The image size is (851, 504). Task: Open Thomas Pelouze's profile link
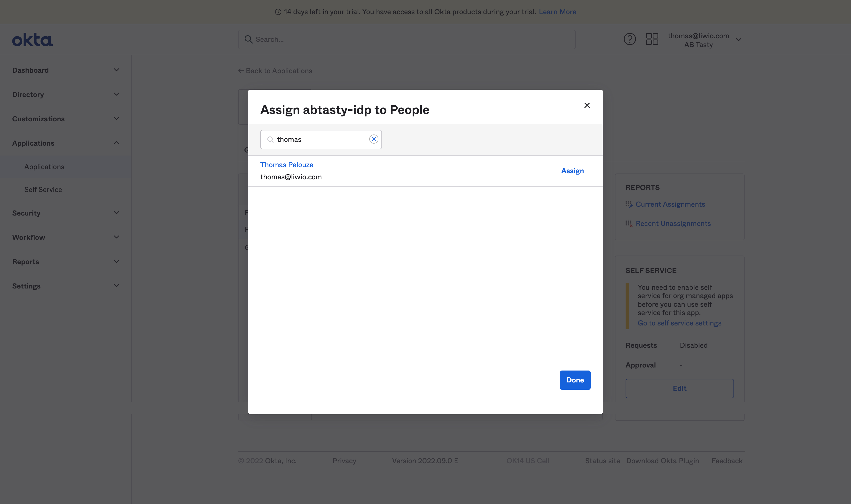287,165
